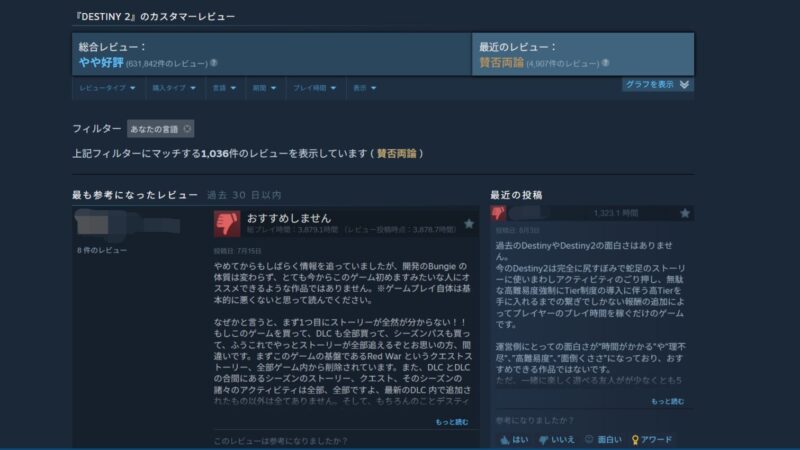Click the 最近の投稿 heading
The width and height of the screenshot is (800, 450).
click(516, 195)
